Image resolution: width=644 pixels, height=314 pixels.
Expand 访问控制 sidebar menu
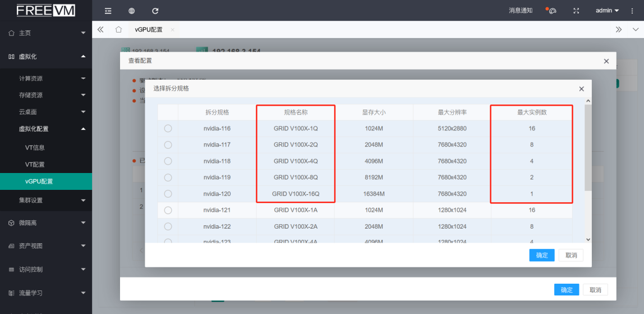tap(46, 270)
